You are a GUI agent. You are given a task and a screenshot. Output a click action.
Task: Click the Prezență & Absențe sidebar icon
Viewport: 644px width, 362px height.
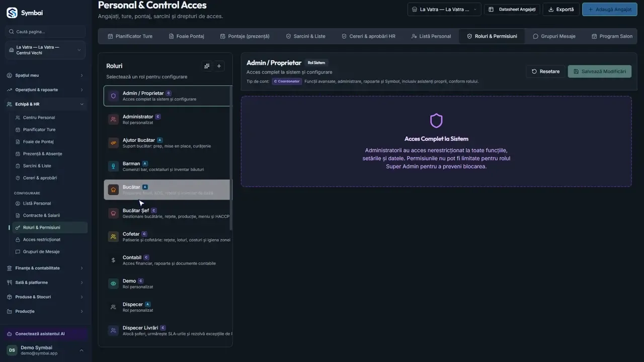pyautogui.click(x=18, y=154)
